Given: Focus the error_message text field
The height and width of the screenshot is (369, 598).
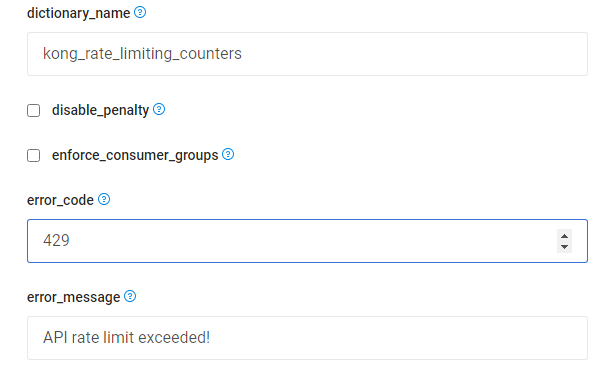Looking at the screenshot, I should click(x=307, y=338).
